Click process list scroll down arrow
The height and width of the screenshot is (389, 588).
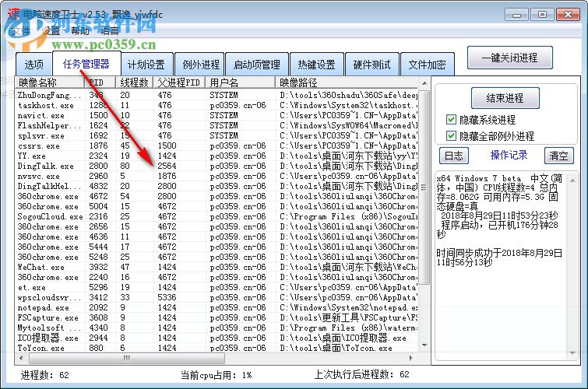[424, 345]
